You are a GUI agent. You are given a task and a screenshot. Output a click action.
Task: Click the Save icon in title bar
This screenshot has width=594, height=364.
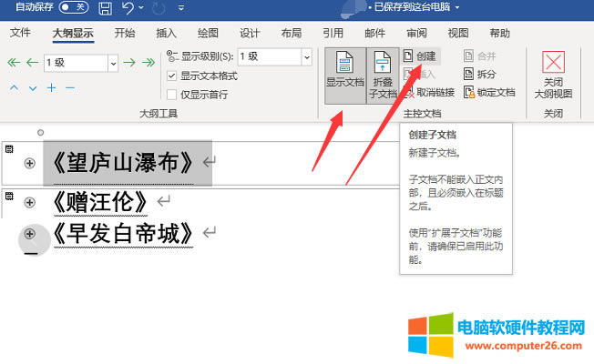click(x=105, y=10)
